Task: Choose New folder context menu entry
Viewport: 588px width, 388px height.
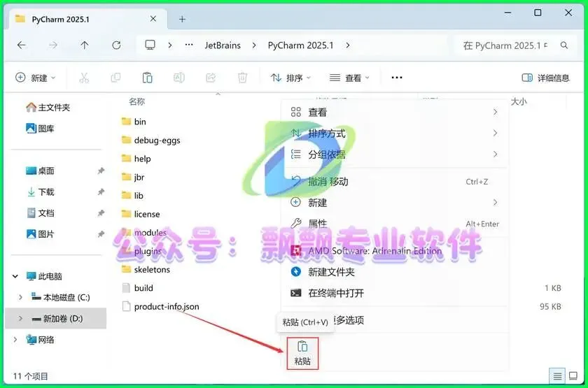Action: click(395, 272)
